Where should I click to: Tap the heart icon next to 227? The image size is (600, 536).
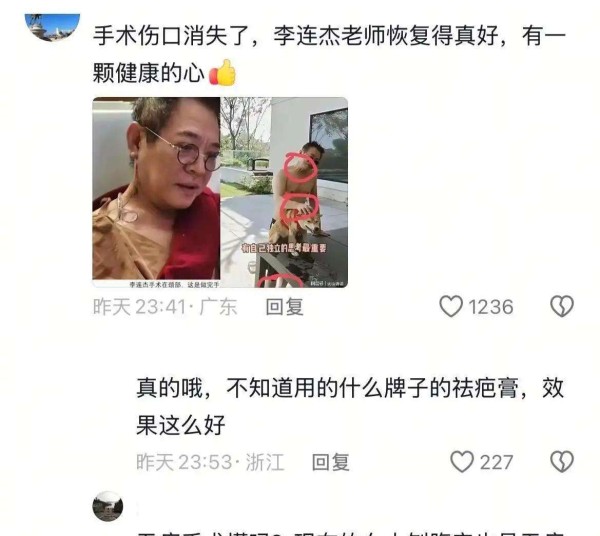click(462, 461)
